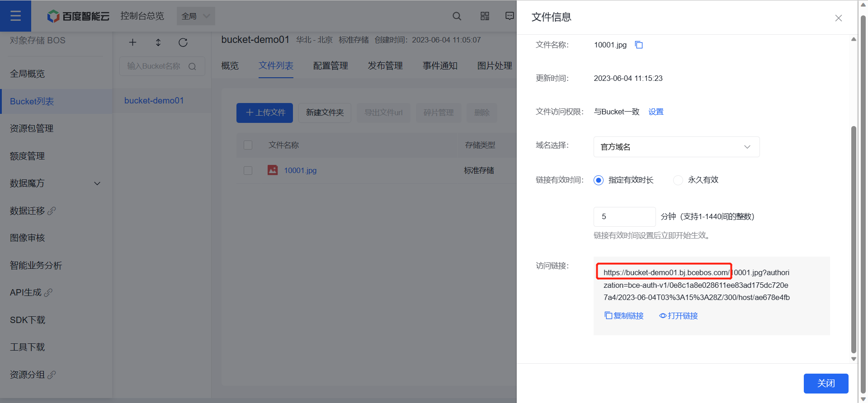The image size is (868, 403).
Task: Select the 指定有效时长 radio option
Action: [599, 180]
